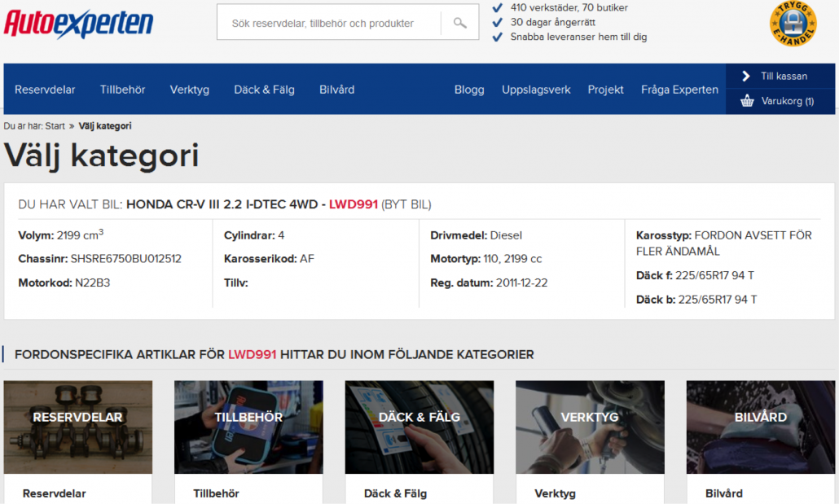839x504 pixels.
Task: Click Motortyp 110, 2199 cc value
Action: (512, 259)
